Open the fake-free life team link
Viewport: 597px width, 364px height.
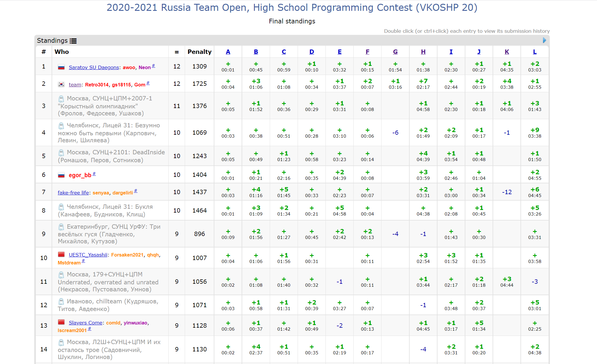(x=73, y=193)
